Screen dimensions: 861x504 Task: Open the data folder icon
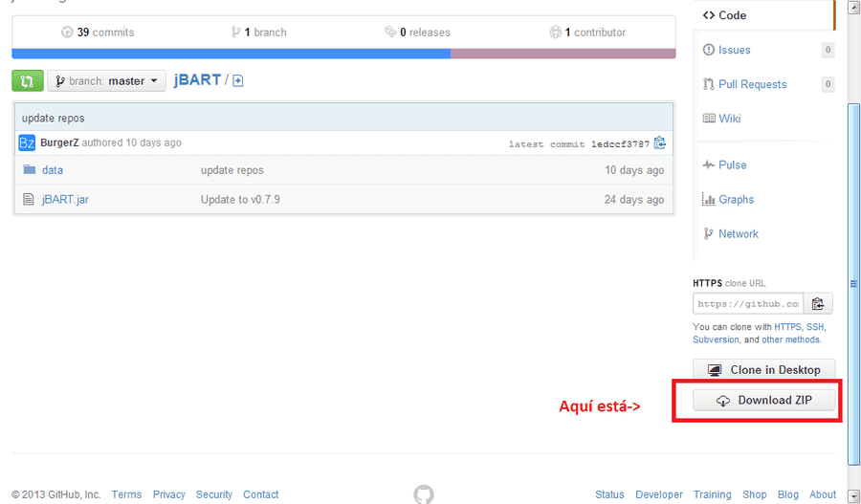[30, 169]
